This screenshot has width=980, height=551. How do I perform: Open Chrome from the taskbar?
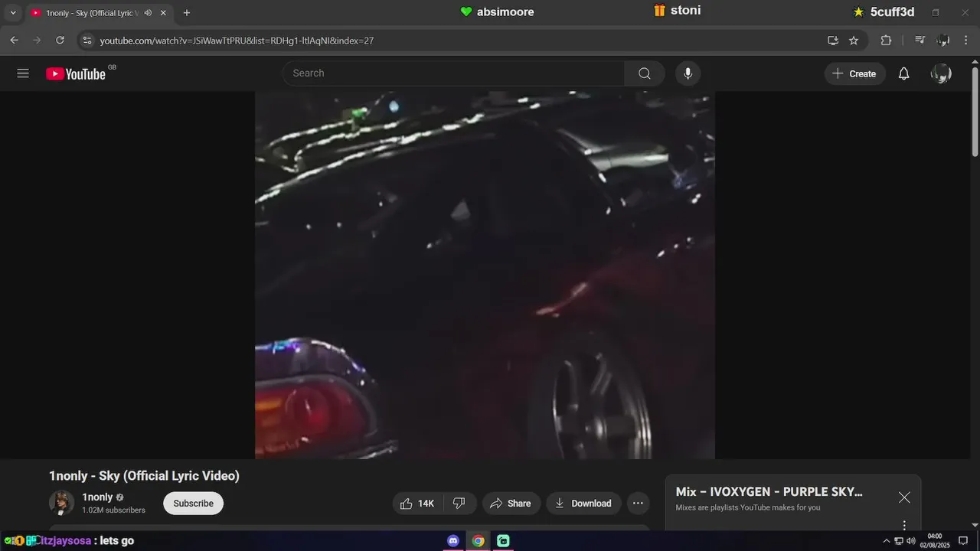coord(478,540)
